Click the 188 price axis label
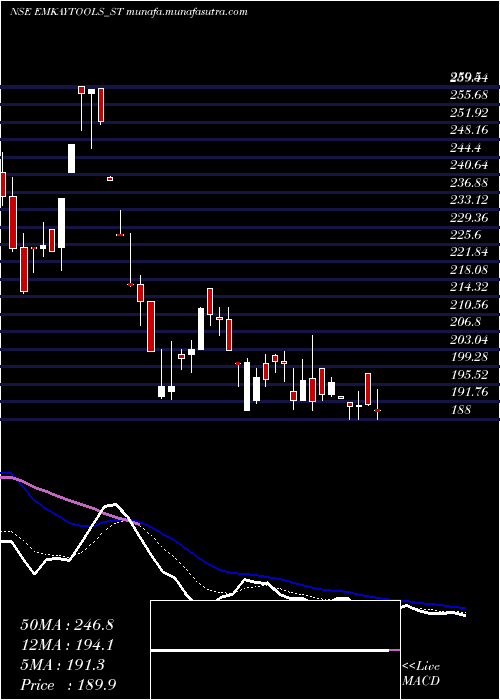The width and height of the screenshot is (500, 700). 460,409
